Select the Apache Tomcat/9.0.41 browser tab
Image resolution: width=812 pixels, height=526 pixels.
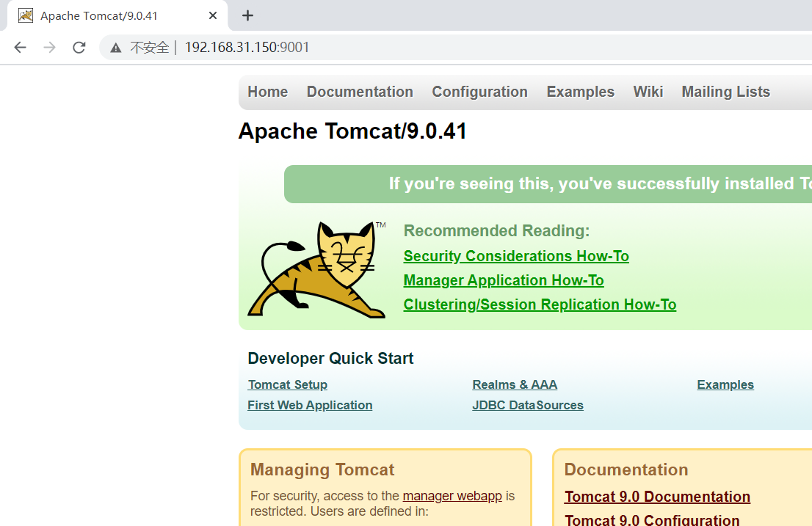click(x=117, y=15)
